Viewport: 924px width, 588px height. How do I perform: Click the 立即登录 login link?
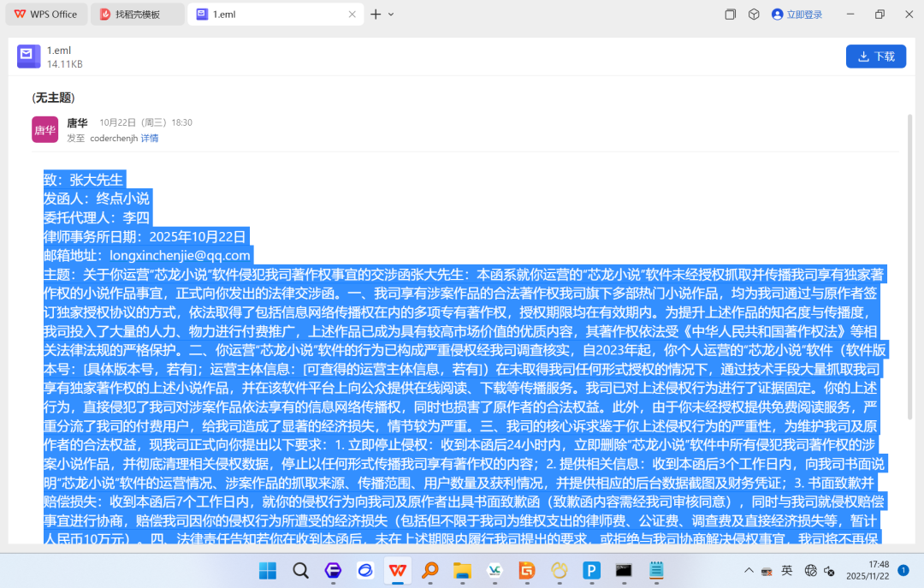tap(803, 15)
